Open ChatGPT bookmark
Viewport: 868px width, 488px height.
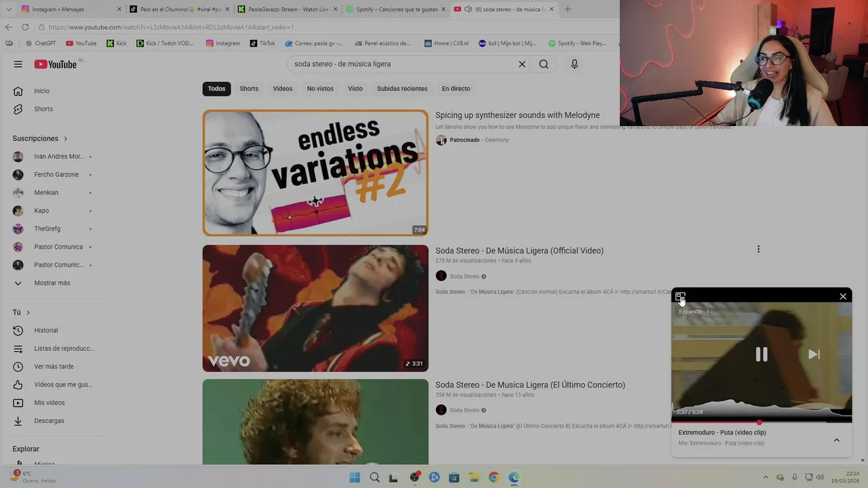pos(41,43)
